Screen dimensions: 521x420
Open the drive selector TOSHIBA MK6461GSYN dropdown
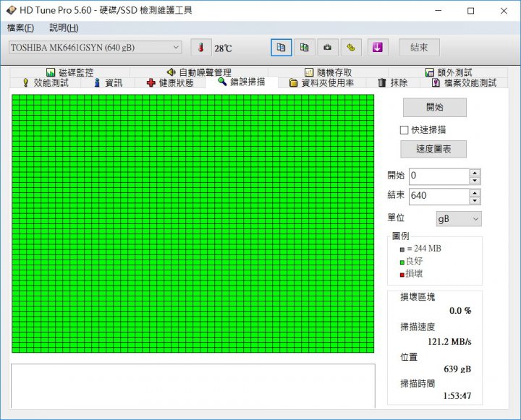tap(96, 48)
